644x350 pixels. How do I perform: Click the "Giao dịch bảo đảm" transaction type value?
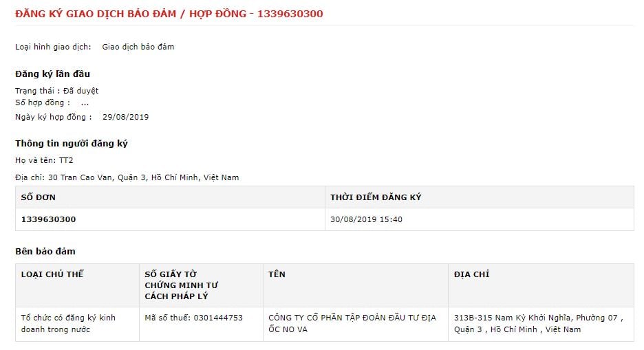[x=138, y=47]
